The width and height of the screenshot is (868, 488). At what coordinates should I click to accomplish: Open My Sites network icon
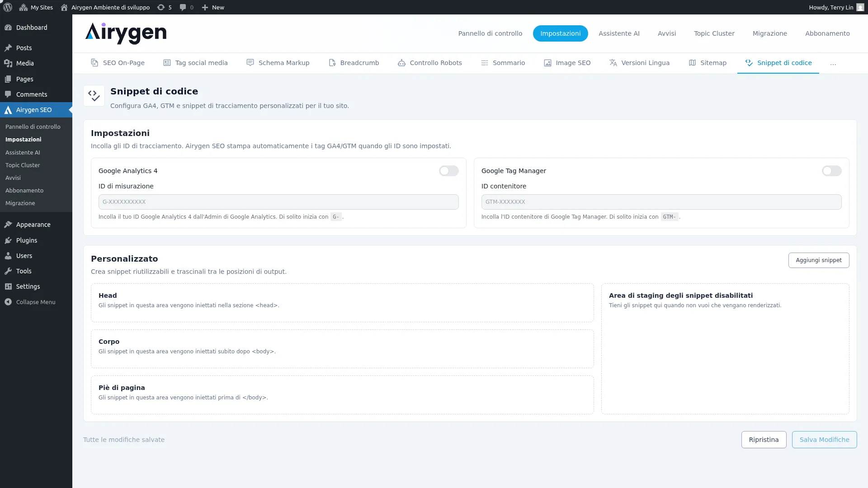(x=24, y=7)
